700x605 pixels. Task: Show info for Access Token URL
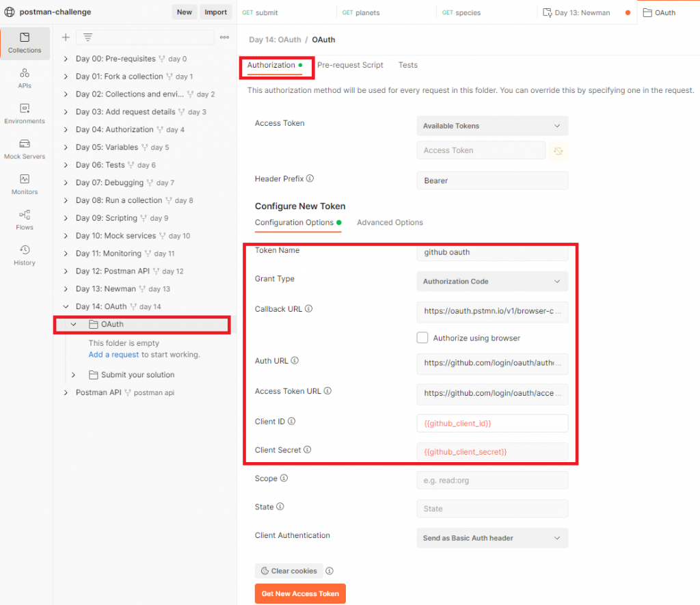coord(327,391)
